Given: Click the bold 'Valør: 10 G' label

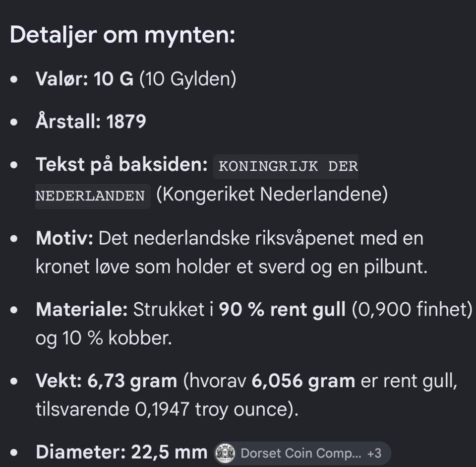Looking at the screenshot, I should coord(84,79).
